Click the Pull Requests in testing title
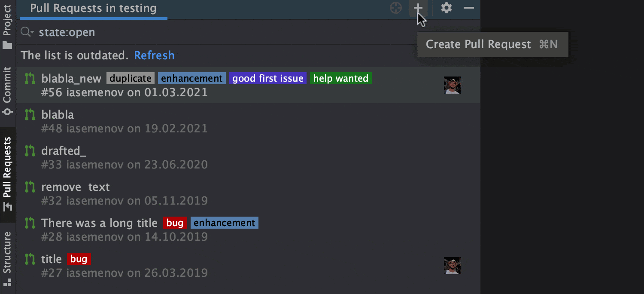The height and width of the screenshot is (294, 644). [x=93, y=8]
